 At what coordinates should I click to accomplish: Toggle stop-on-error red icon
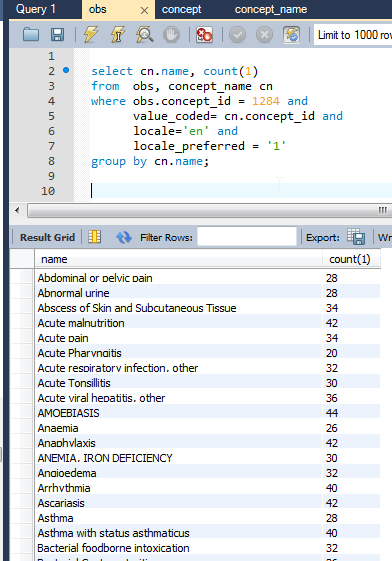(204, 35)
